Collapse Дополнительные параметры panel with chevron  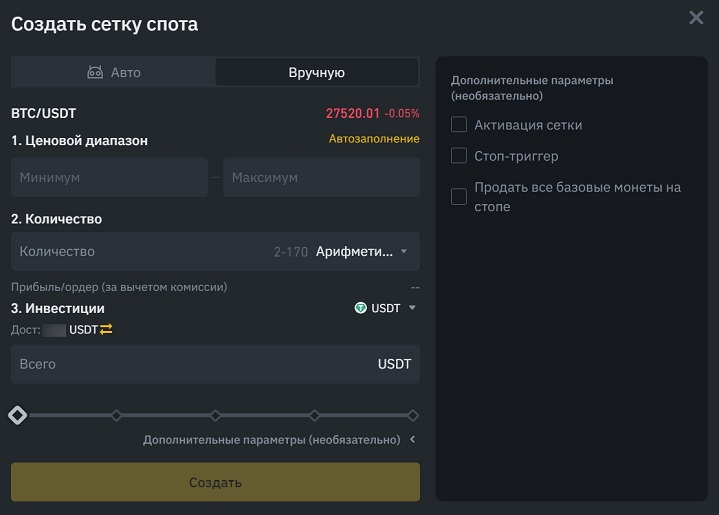[x=413, y=440]
